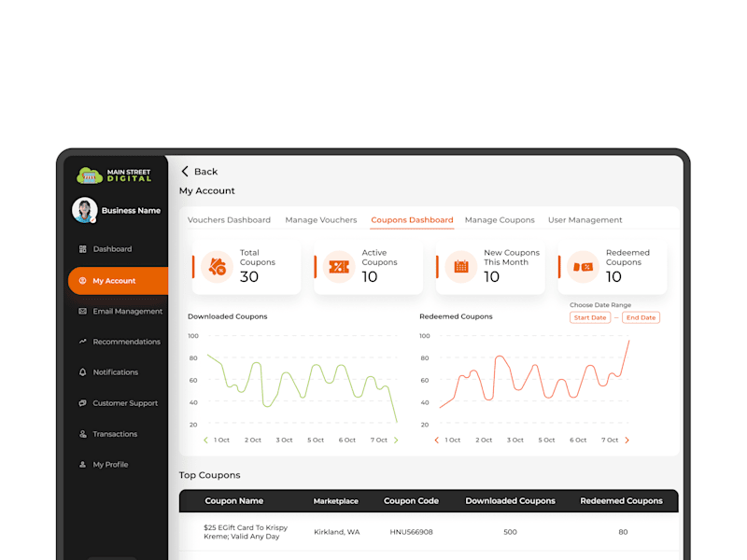
Task: Select My Account in the sidebar
Action: 119,281
